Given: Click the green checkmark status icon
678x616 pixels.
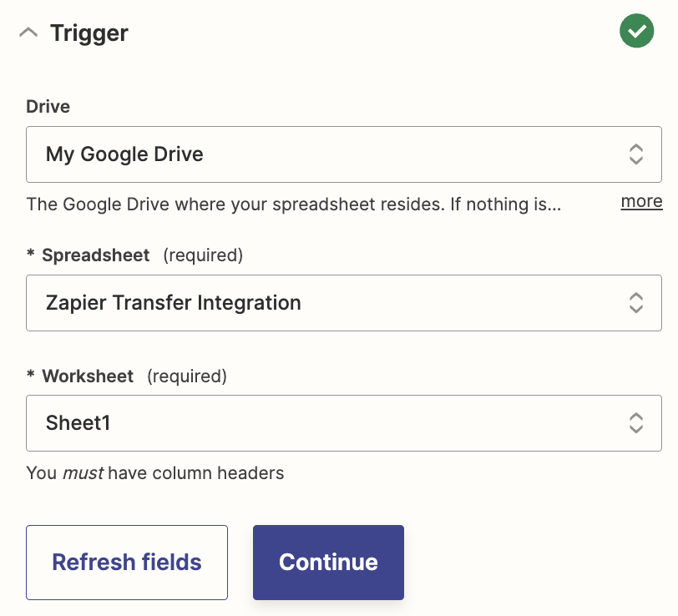Looking at the screenshot, I should [x=636, y=32].
